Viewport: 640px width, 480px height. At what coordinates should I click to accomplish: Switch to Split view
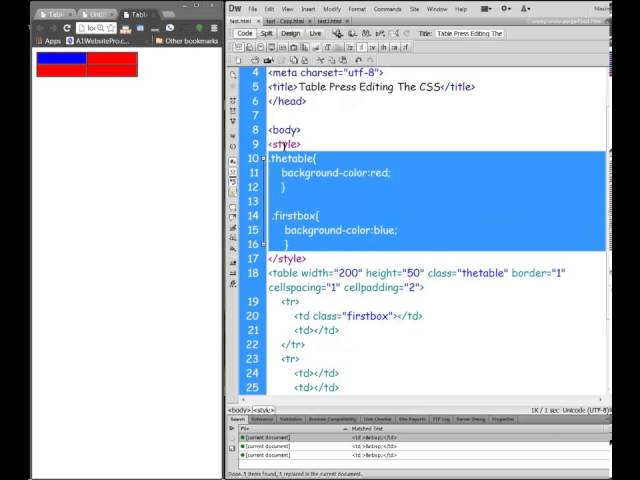click(x=266, y=33)
